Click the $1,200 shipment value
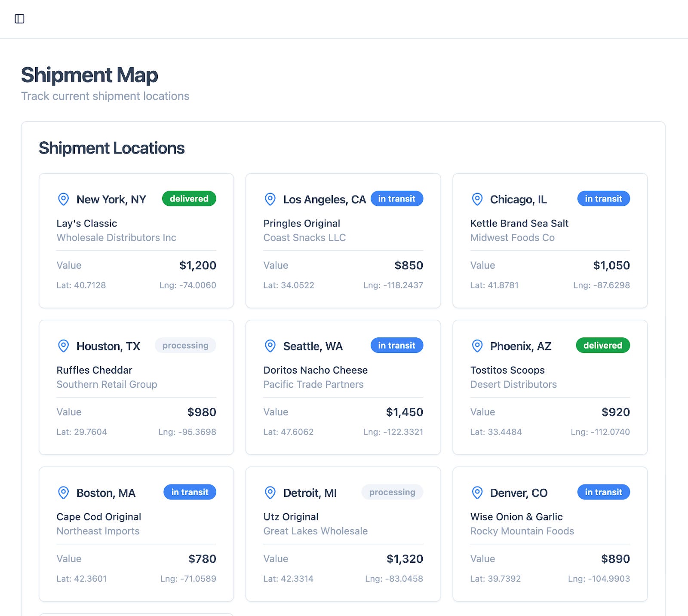 198,266
